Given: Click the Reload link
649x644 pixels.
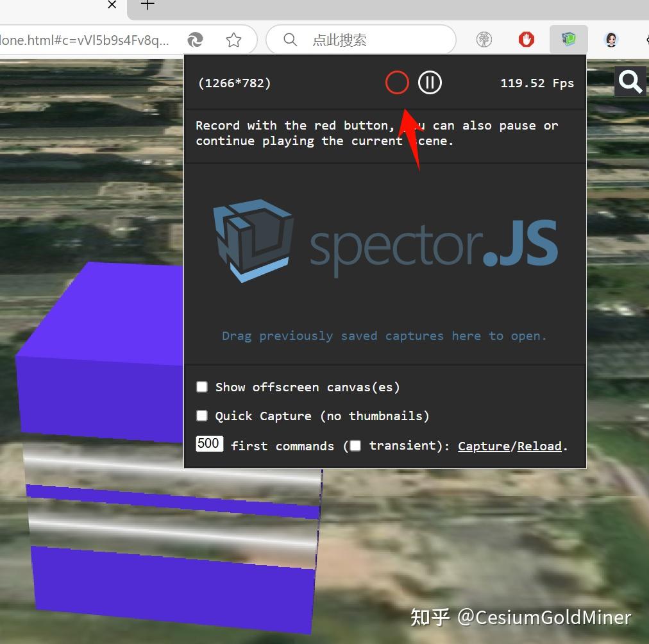Looking at the screenshot, I should pyautogui.click(x=539, y=446).
